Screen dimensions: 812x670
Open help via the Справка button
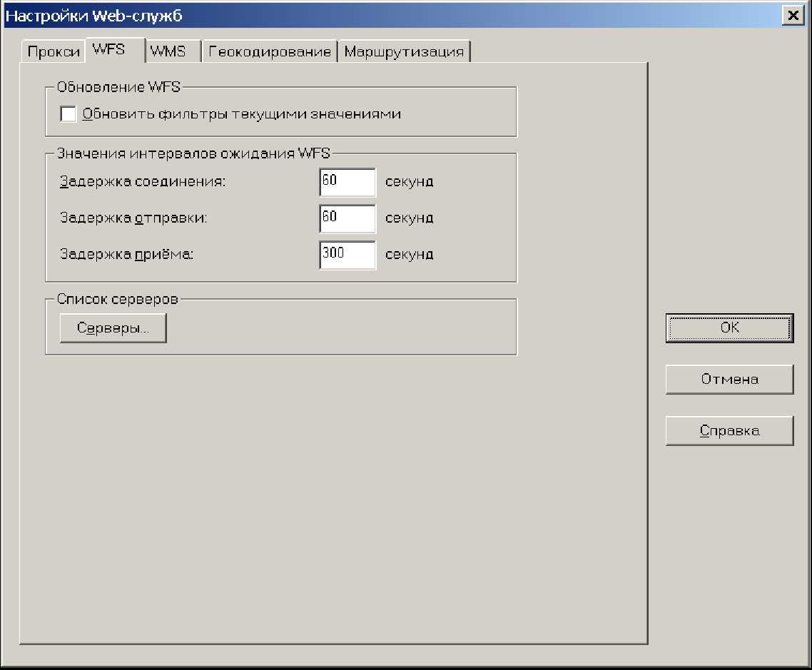tap(729, 431)
